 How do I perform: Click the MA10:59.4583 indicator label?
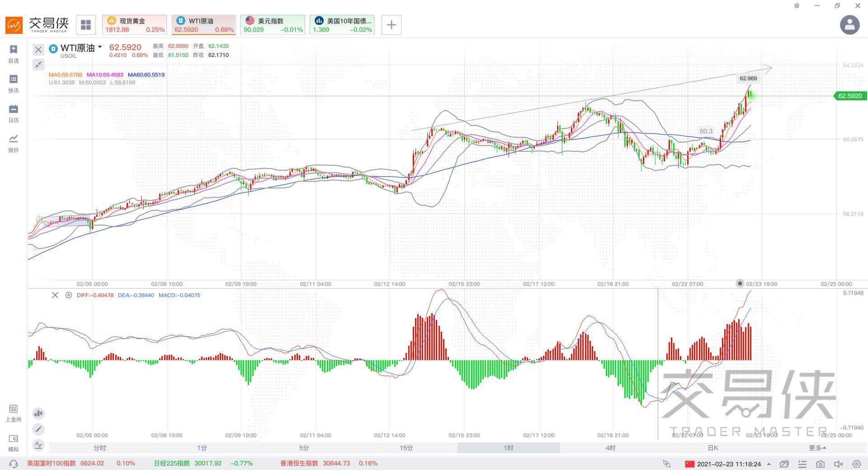(105, 75)
